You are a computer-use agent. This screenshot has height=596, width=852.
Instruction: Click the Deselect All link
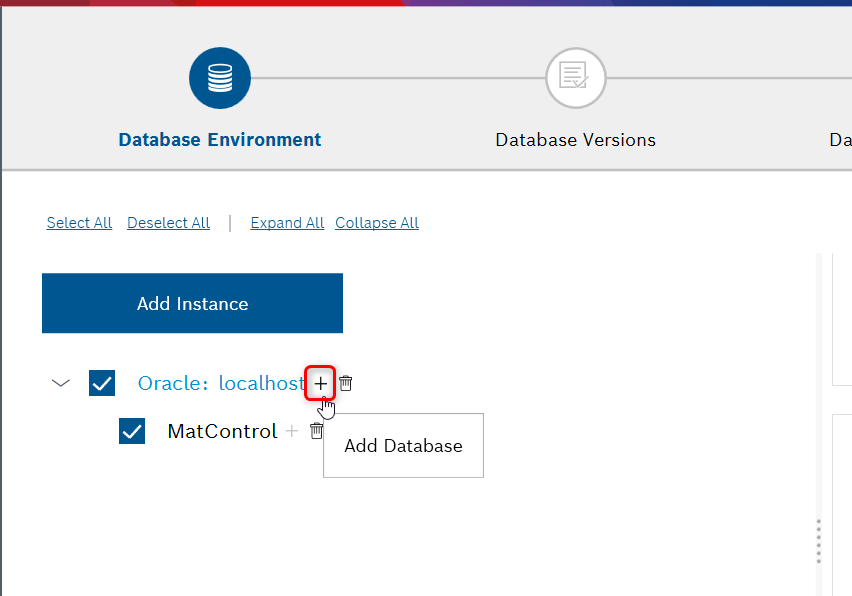click(168, 222)
